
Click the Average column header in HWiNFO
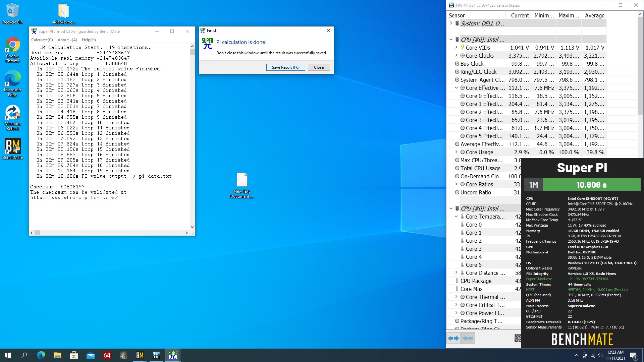tap(594, 15)
